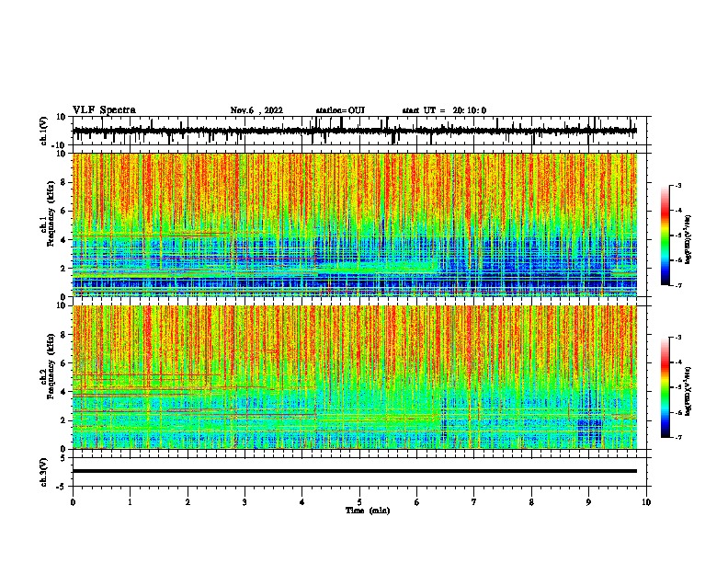Click the ch.2 frequency spectrogram panel
This screenshot has height=563, width=728.
tap(355, 377)
